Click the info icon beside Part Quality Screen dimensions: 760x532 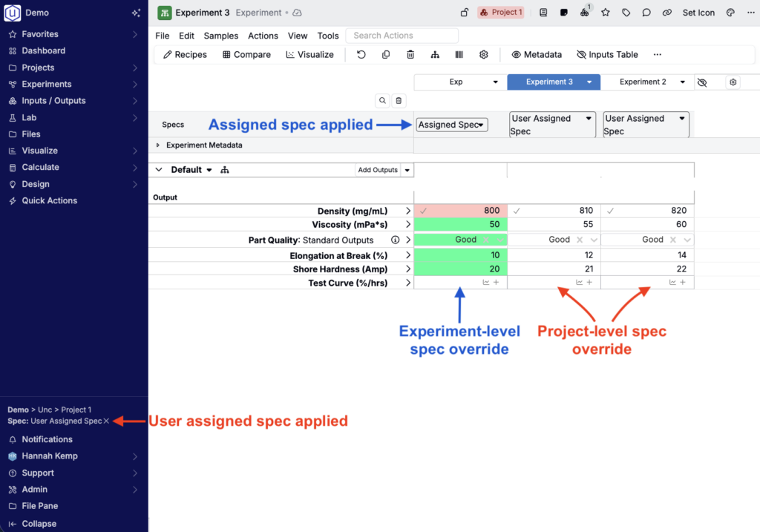click(395, 240)
